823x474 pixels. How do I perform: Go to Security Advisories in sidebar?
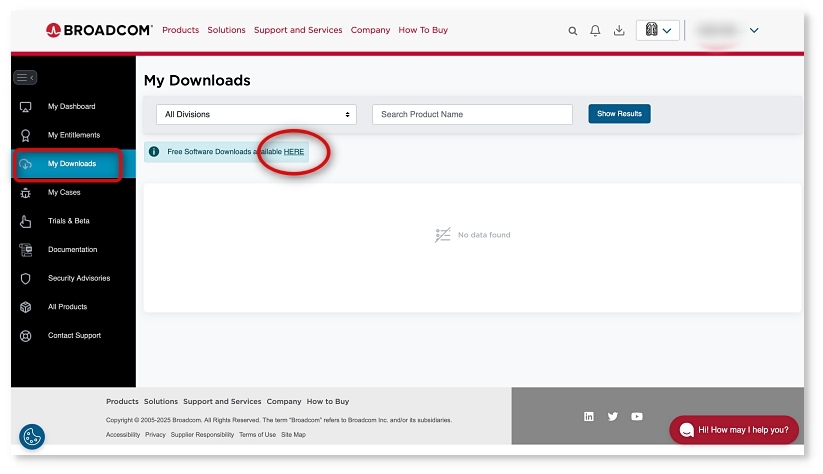(78, 278)
